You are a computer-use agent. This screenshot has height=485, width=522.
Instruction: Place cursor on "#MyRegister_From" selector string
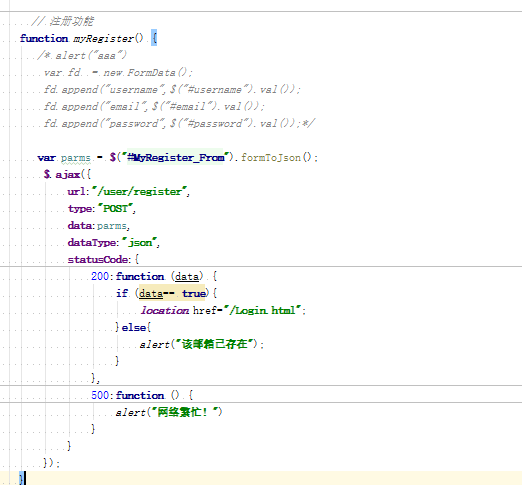[x=175, y=157]
